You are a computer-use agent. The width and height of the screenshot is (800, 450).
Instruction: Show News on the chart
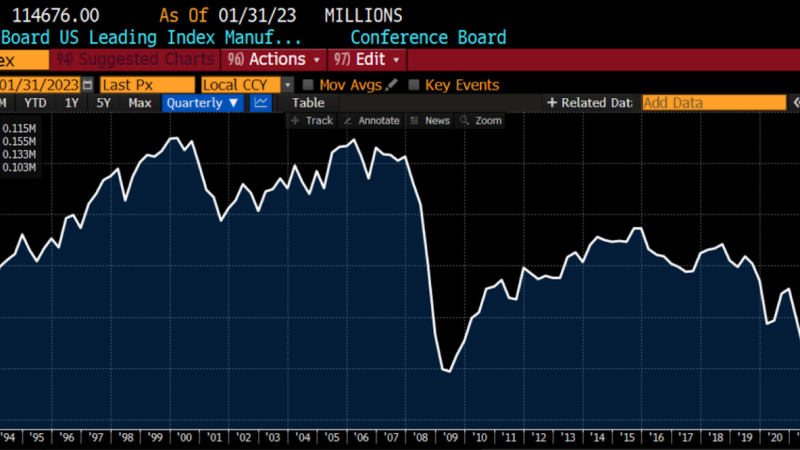click(430, 121)
